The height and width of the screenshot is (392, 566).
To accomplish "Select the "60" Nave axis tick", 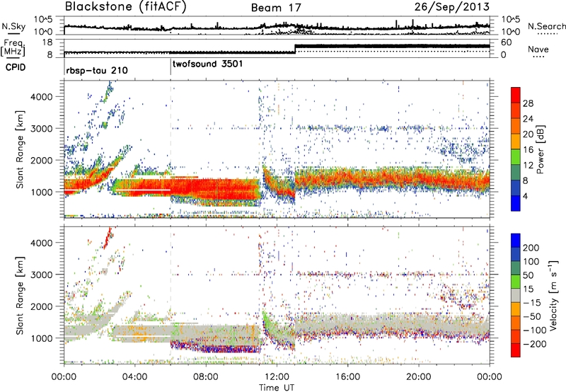I will click(506, 42).
